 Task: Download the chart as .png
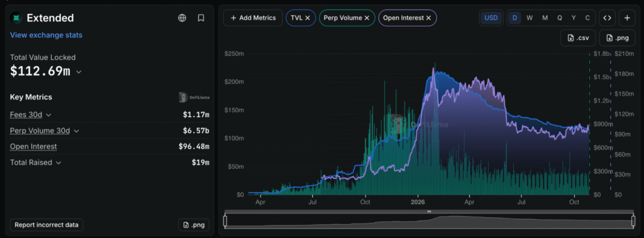click(x=617, y=38)
